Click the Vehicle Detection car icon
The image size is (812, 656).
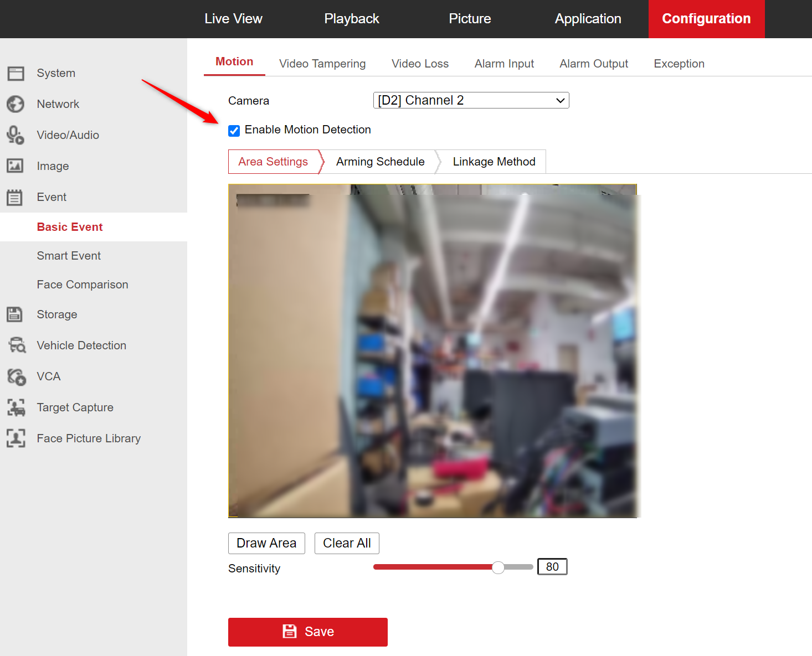coord(17,345)
